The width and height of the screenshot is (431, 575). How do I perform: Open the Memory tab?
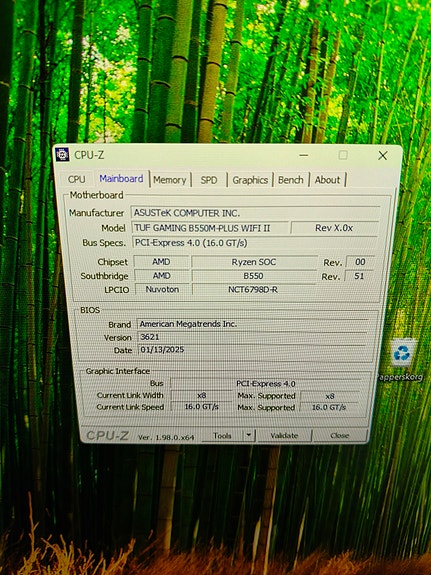click(x=170, y=180)
